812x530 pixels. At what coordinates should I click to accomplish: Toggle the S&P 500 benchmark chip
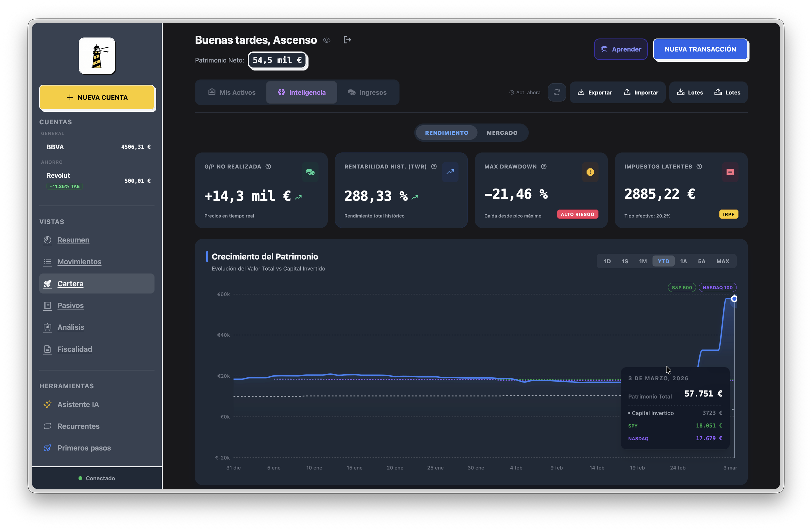tap(681, 287)
